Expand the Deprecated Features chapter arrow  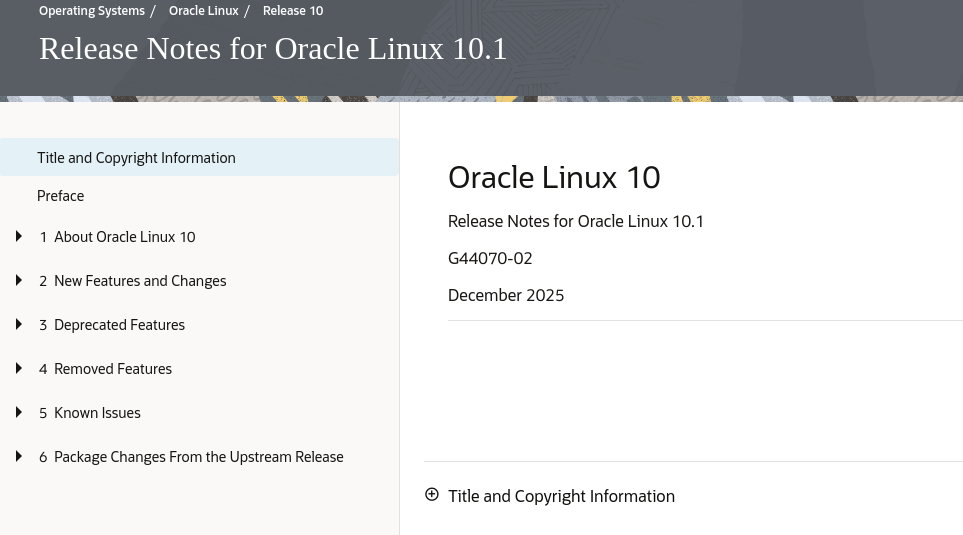click(x=18, y=324)
